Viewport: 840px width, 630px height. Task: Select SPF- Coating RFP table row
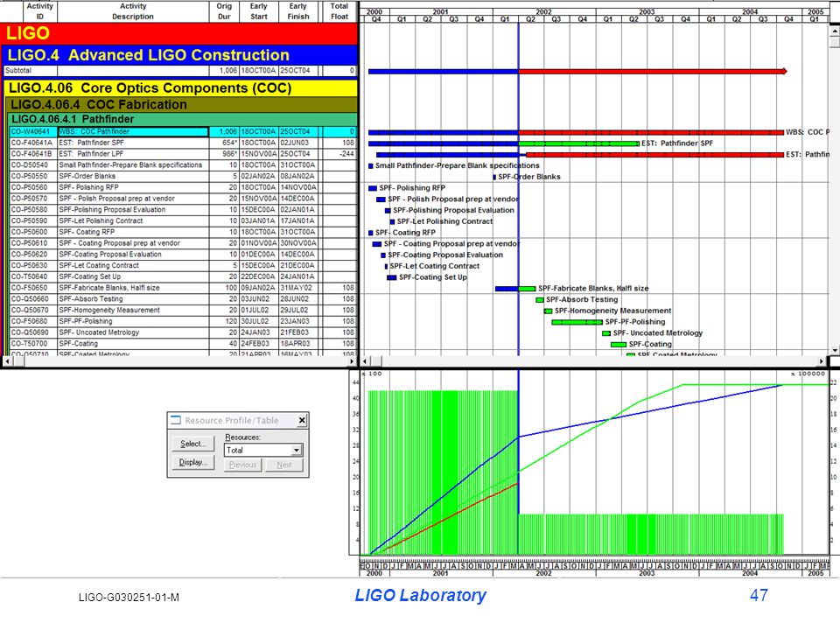(x=183, y=232)
